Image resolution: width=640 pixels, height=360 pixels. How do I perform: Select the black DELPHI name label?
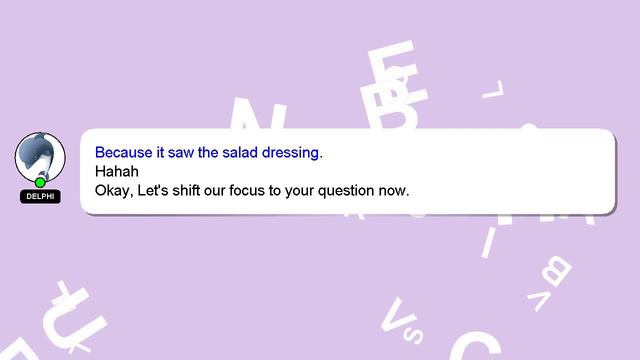pyautogui.click(x=40, y=196)
